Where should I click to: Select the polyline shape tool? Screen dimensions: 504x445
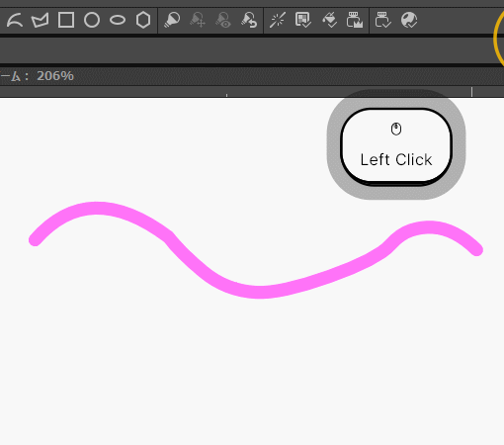click(41, 20)
